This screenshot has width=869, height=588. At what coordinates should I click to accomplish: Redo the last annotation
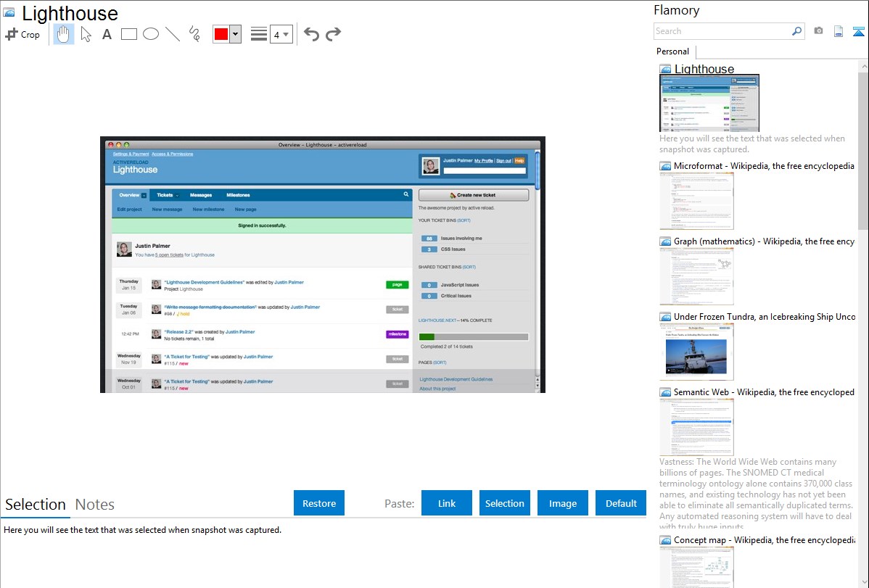(333, 34)
